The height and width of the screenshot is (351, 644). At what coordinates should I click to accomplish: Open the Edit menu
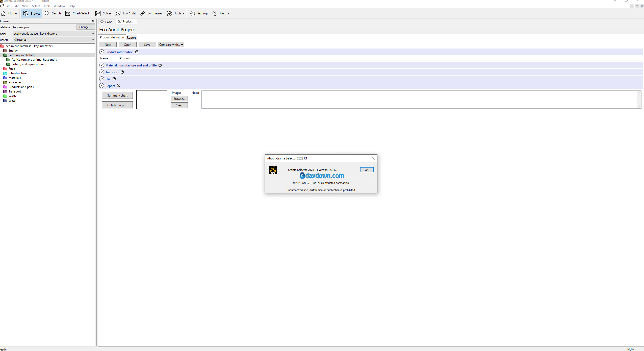pyautogui.click(x=16, y=6)
